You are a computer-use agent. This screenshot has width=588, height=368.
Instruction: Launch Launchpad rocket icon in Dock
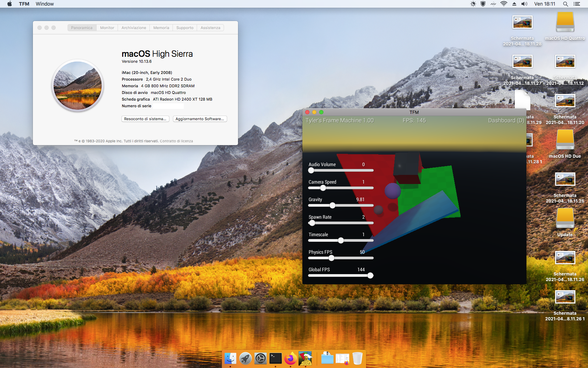point(245,359)
